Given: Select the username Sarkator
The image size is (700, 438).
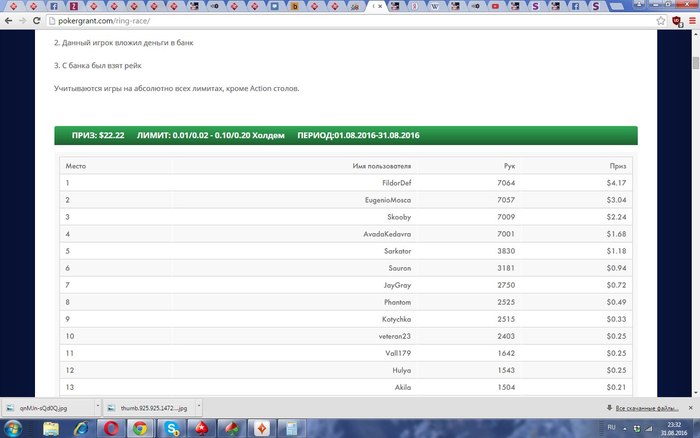Looking at the screenshot, I should tap(397, 251).
